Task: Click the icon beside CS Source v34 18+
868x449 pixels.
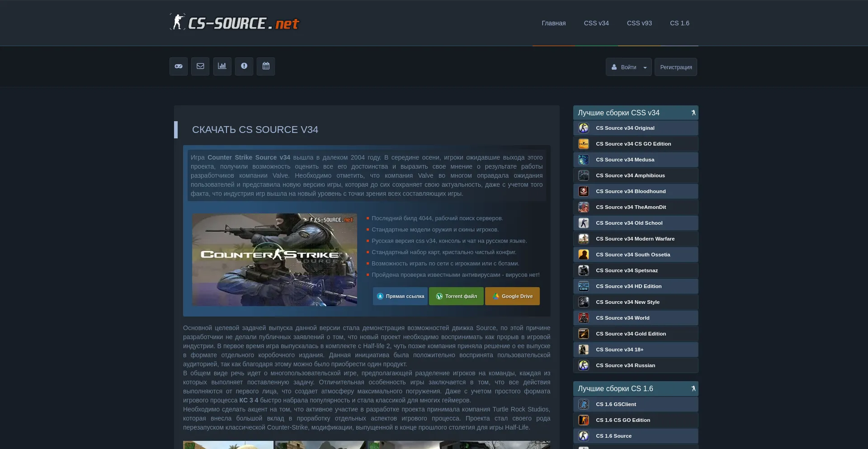Action: point(584,350)
